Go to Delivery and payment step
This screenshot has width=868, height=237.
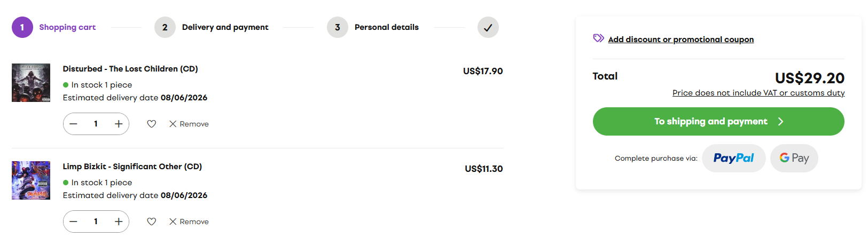pyautogui.click(x=212, y=27)
